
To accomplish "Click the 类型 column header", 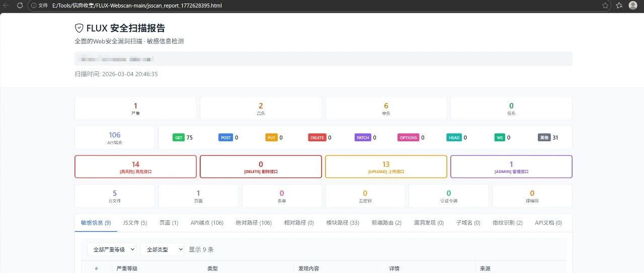I will [x=213, y=268].
